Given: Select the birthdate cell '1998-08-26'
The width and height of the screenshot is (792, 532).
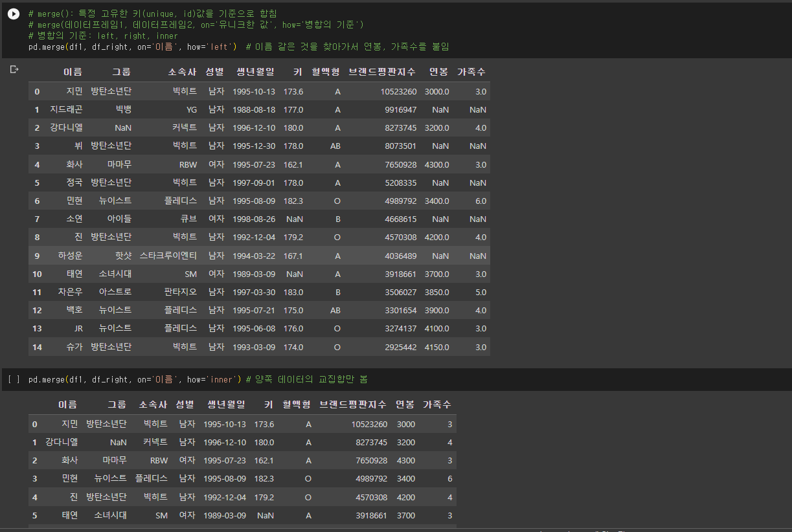Looking at the screenshot, I should tap(254, 219).
